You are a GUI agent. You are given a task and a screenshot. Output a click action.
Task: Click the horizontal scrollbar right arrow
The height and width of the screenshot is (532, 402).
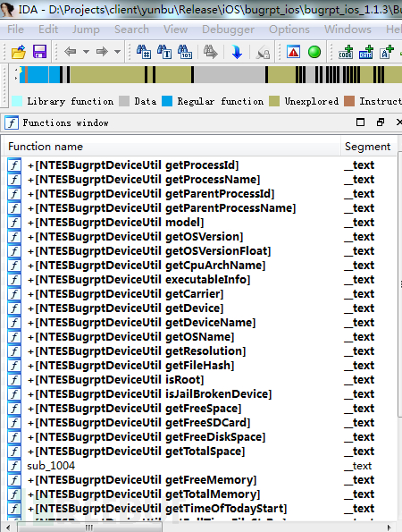tap(389, 528)
